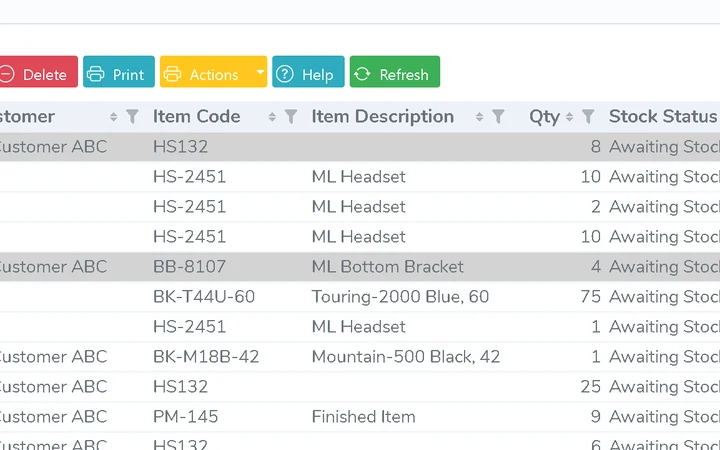
Task: Click the minus circle icon on Delete
Action: (x=6, y=74)
